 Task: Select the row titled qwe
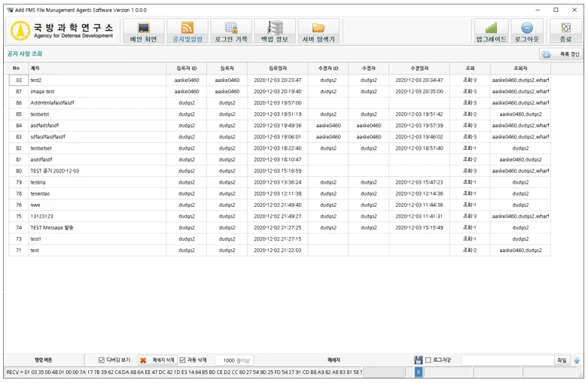(x=279, y=205)
